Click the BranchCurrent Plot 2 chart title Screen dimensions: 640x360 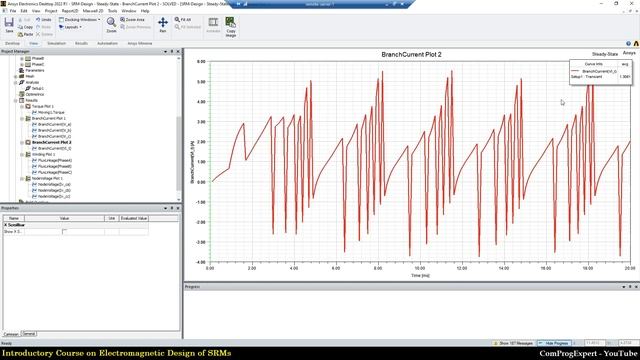click(x=411, y=54)
